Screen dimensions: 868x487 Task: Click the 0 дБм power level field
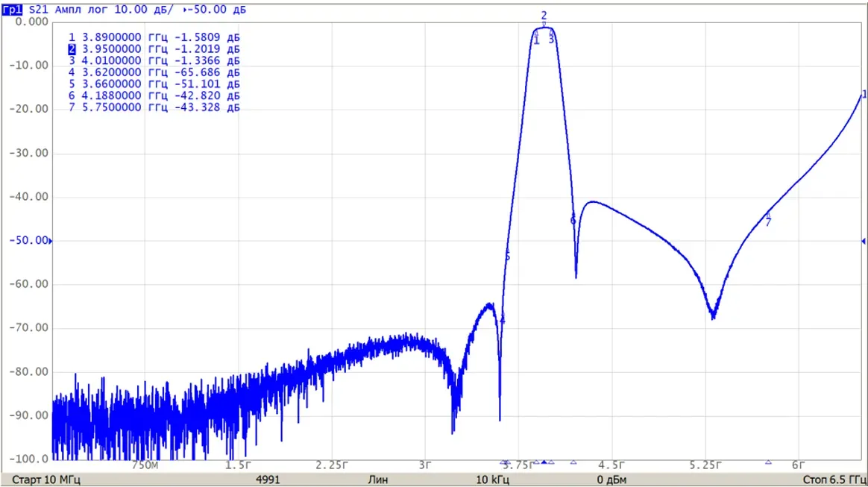[611, 480]
